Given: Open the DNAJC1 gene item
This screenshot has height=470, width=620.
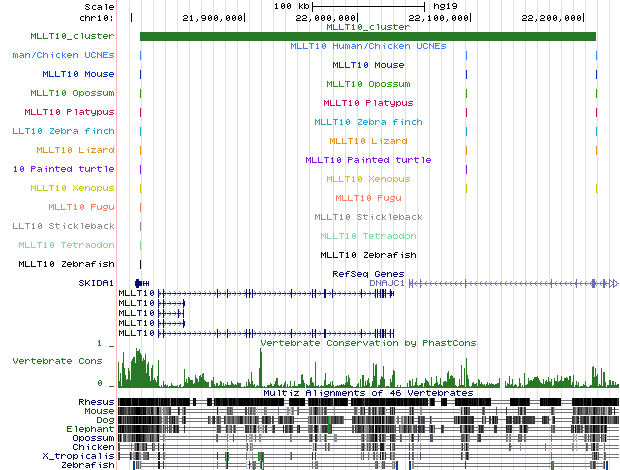Looking at the screenshot, I should click(387, 283).
